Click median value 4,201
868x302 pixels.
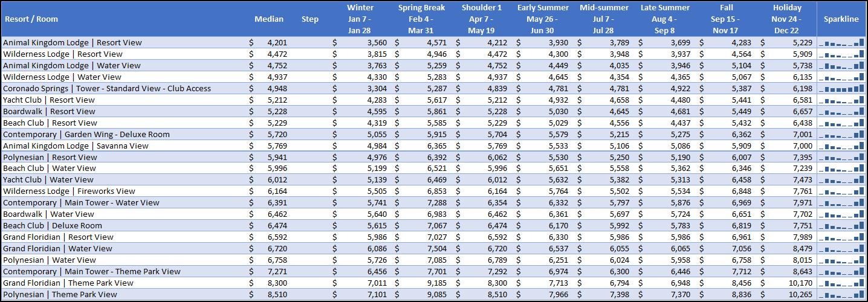[277, 42]
